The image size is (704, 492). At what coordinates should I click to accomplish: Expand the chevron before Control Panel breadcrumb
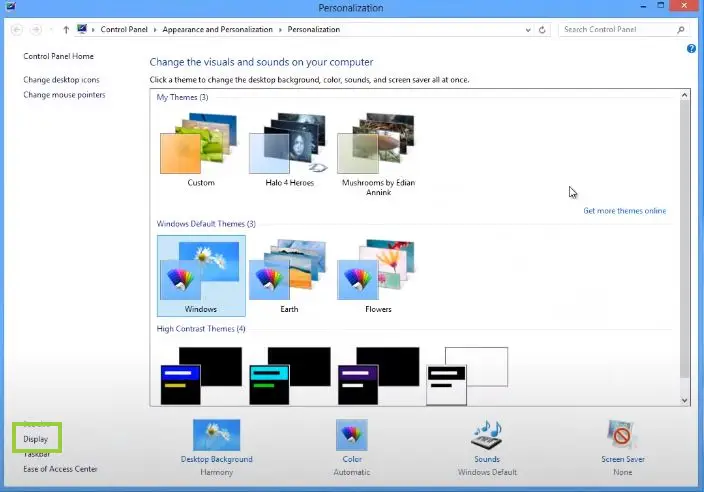(93, 30)
